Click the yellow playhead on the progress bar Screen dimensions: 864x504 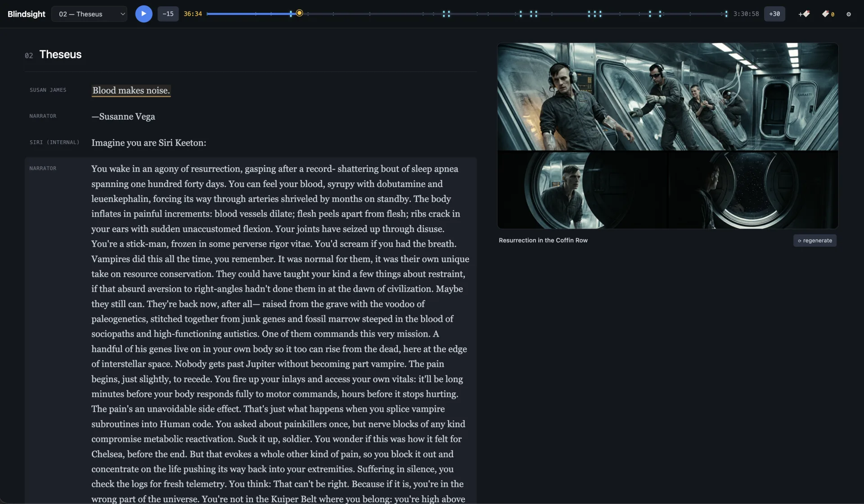299,13
